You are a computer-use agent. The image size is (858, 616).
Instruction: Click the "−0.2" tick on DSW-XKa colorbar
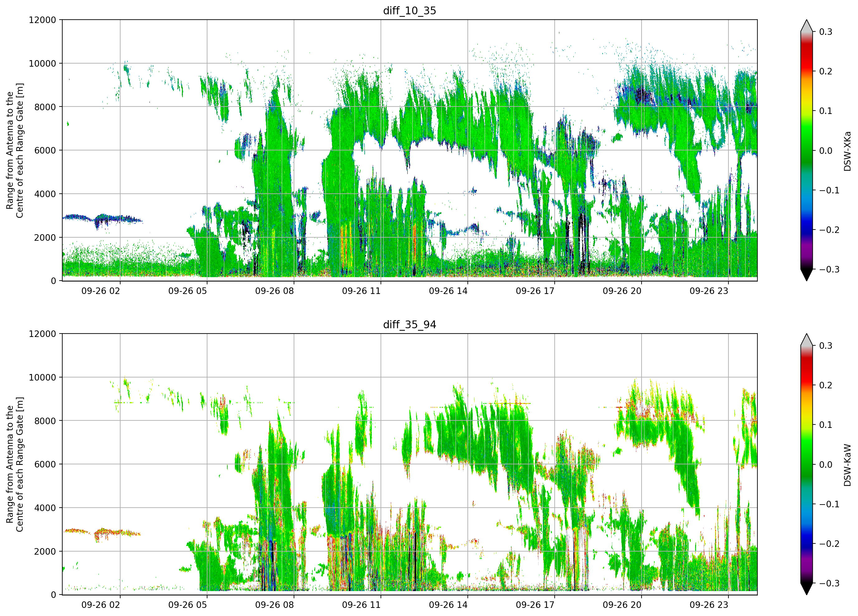click(829, 230)
